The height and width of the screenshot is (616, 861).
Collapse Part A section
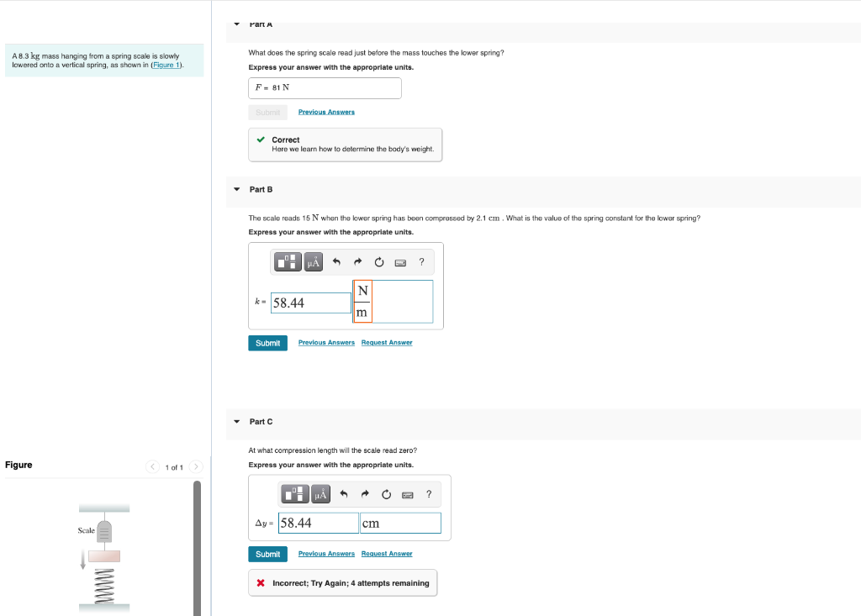coord(236,24)
